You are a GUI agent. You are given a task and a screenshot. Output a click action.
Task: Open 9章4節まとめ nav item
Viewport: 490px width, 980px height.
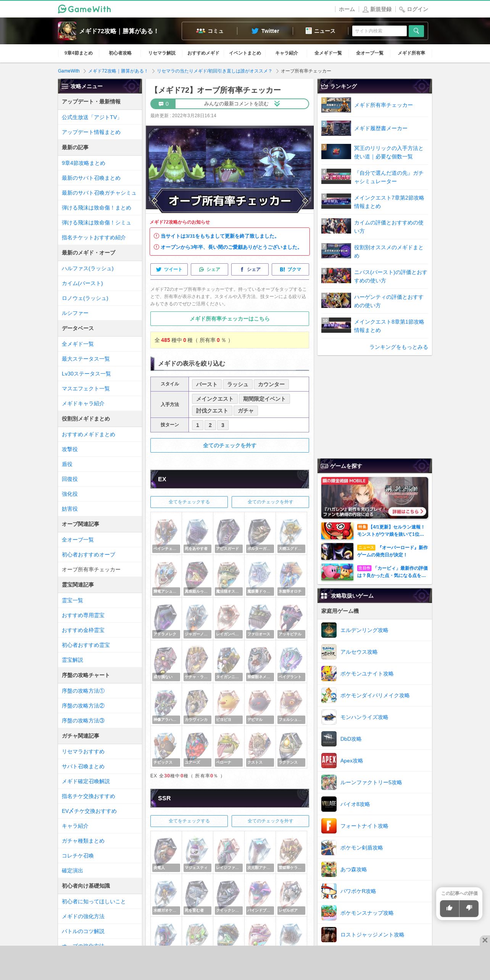pyautogui.click(x=79, y=53)
